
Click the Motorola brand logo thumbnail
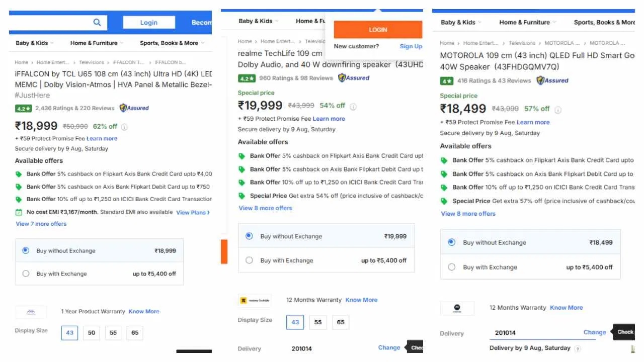tap(457, 308)
